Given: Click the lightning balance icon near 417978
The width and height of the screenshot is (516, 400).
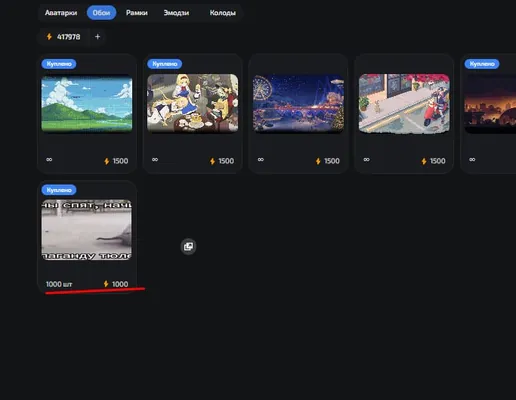Looking at the screenshot, I should [x=49, y=37].
